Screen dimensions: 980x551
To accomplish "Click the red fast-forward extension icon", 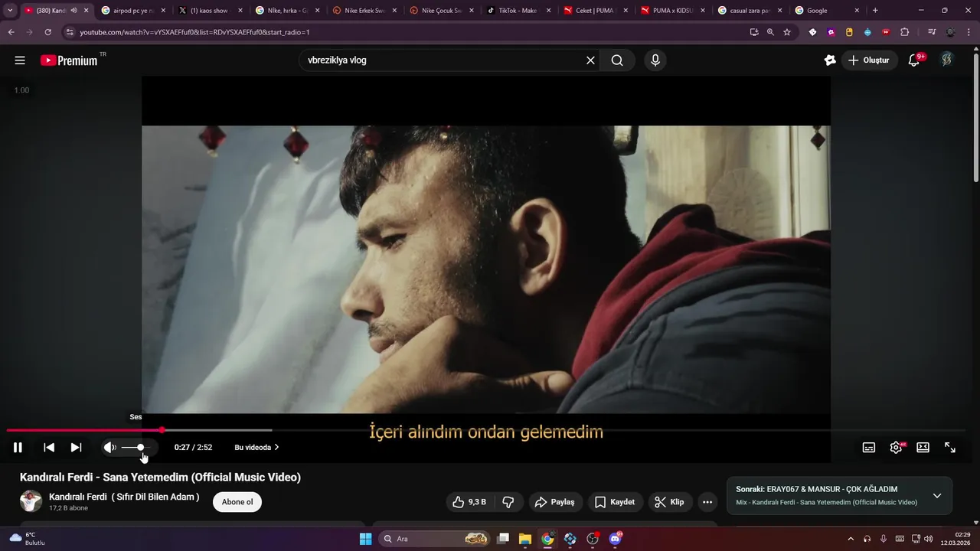I will click(886, 32).
